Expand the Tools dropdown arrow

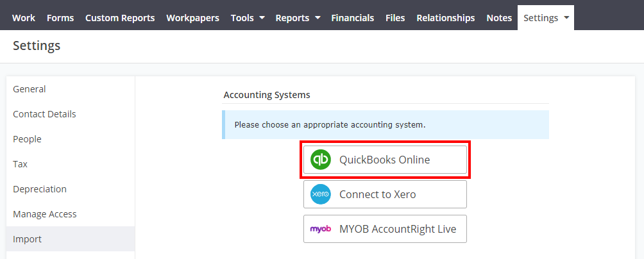(262, 18)
